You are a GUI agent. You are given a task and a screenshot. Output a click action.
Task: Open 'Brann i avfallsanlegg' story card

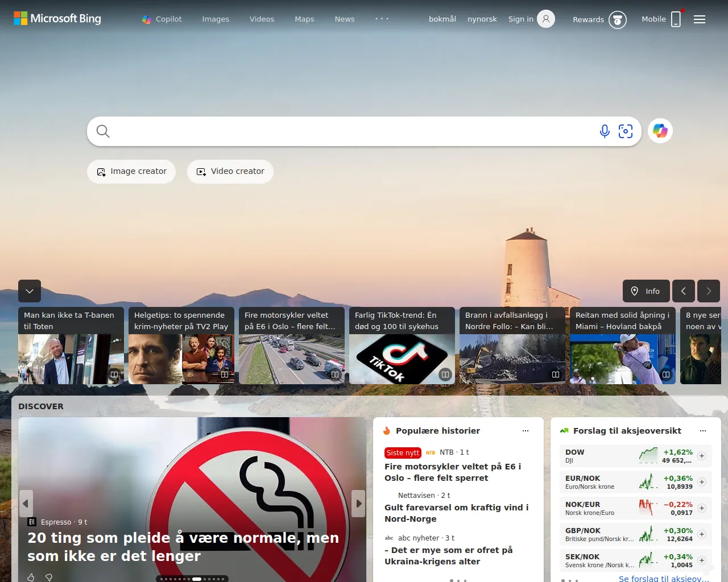tap(512, 346)
